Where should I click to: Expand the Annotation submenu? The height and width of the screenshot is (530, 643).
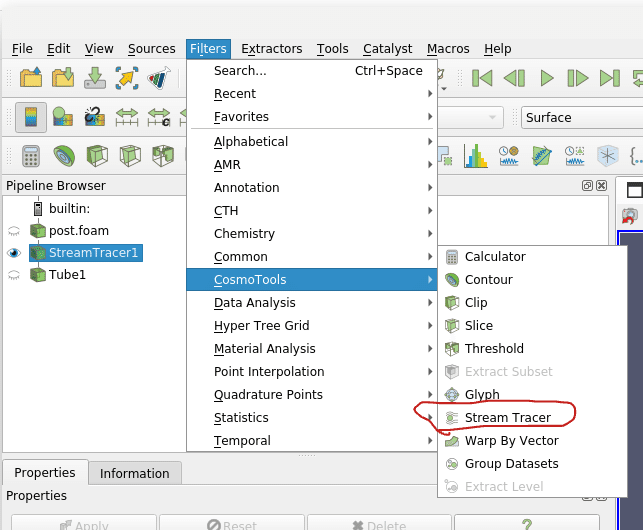click(x=312, y=188)
